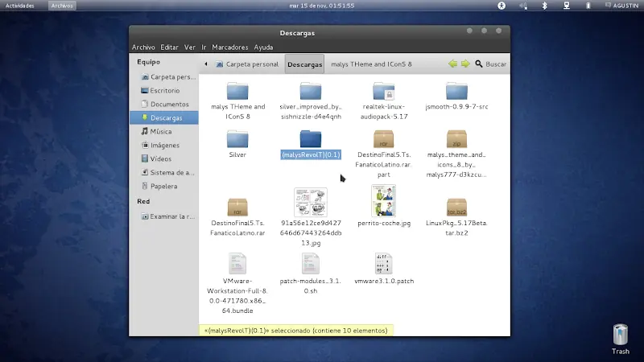Open the jsmooth-0.9.9-7-src folder icon
Screen dimensions: 644x362
pos(456,91)
